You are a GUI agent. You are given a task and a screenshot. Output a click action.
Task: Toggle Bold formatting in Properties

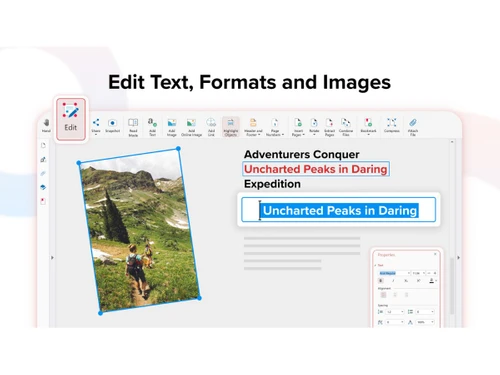[381, 281]
